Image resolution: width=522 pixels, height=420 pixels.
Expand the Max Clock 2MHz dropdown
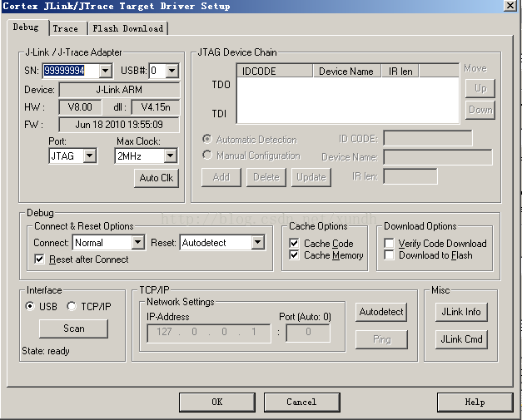pos(170,156)
